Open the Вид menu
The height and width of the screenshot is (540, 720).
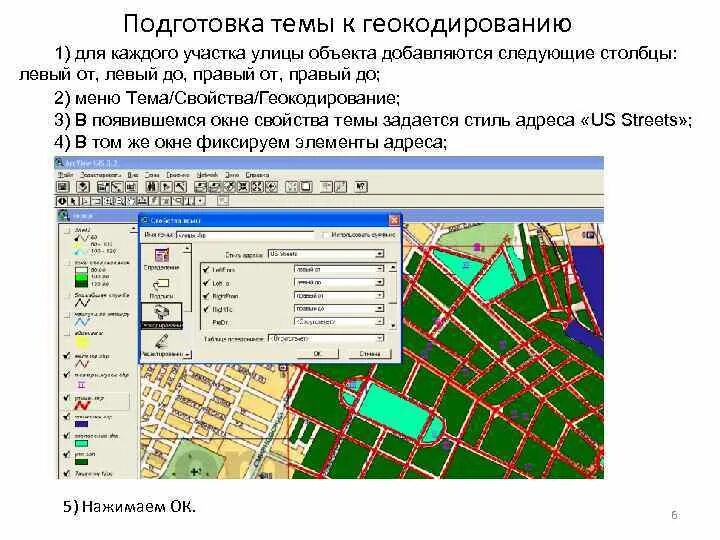pyautogui.click(x=133, y=175)
